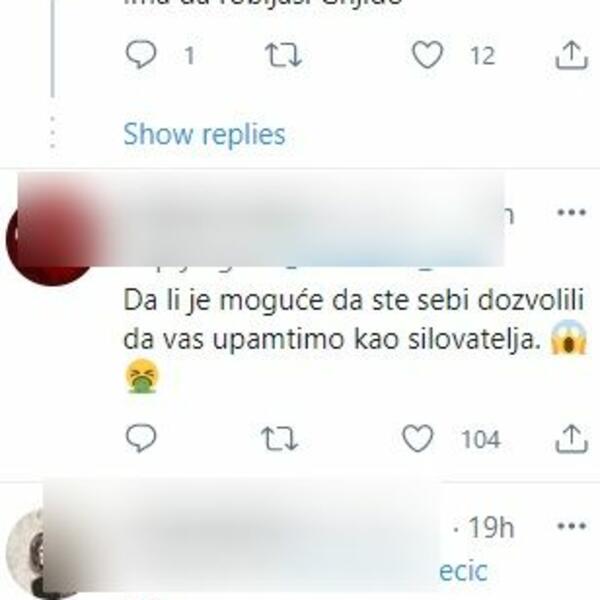
Task: Expand the Show replies link
Action: (x=204, y=135)
